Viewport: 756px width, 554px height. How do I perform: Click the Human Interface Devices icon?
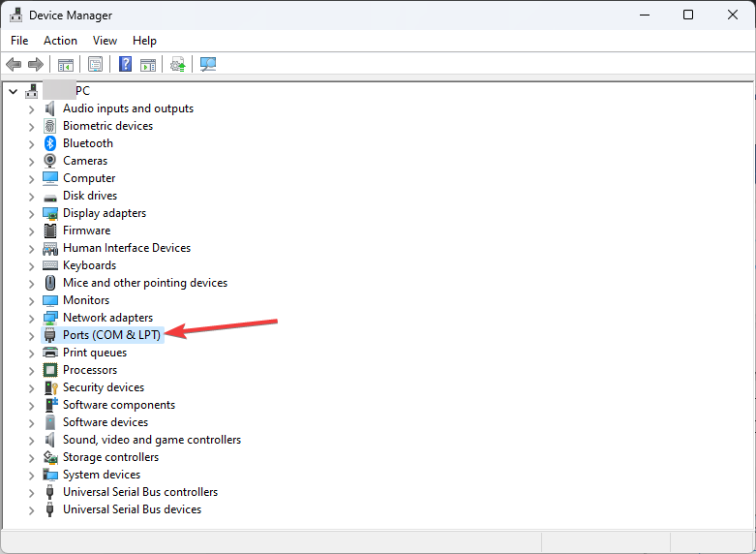50,249
